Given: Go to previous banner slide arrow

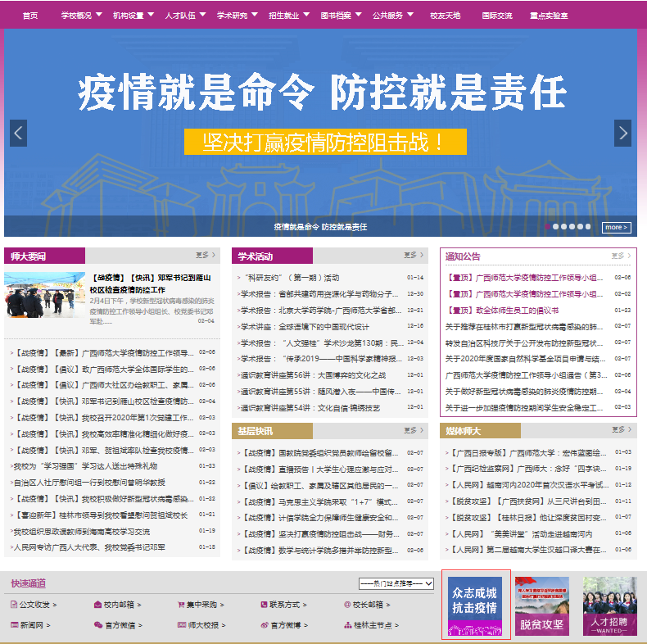Looking at the screenshot, I should click(x=18, y=134).
